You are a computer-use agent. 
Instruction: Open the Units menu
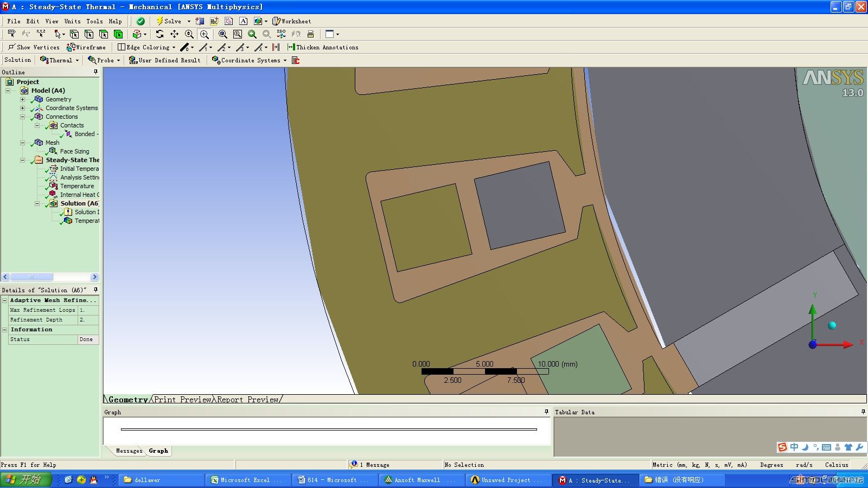72,21
